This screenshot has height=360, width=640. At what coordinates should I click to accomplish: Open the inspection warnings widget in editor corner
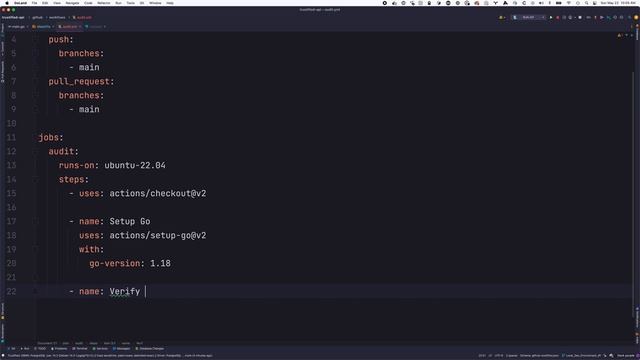tap(620, 36)
